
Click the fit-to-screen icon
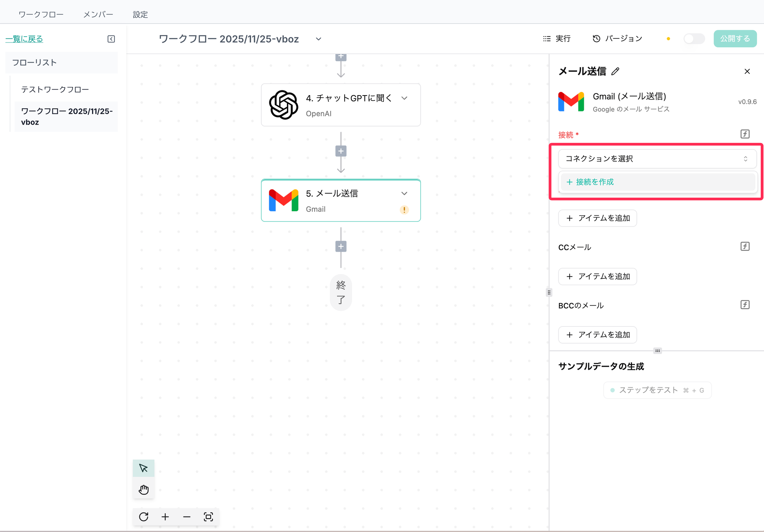pos(208,517)
